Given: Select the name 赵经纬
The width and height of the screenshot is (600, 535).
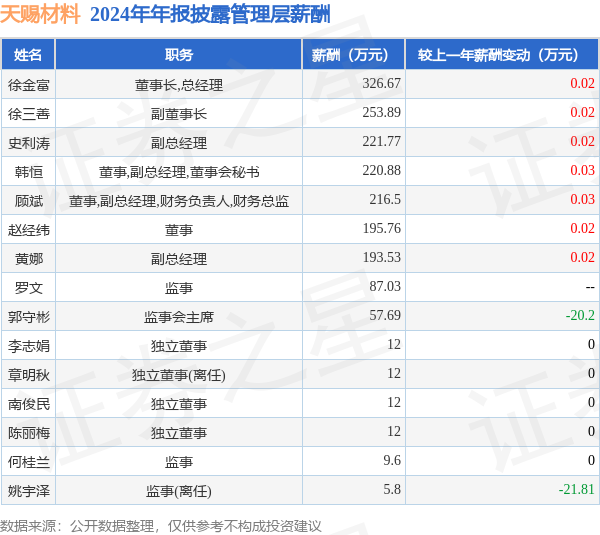Looking at the screenshot, I should pyautogui.click(x=29, y=230).
